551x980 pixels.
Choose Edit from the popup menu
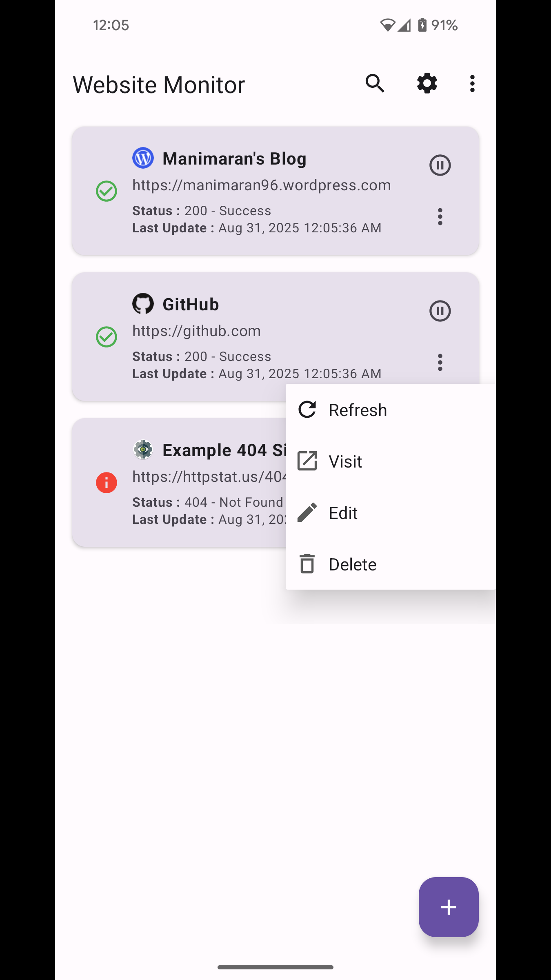pyautogui.click(x=343, y=513)
